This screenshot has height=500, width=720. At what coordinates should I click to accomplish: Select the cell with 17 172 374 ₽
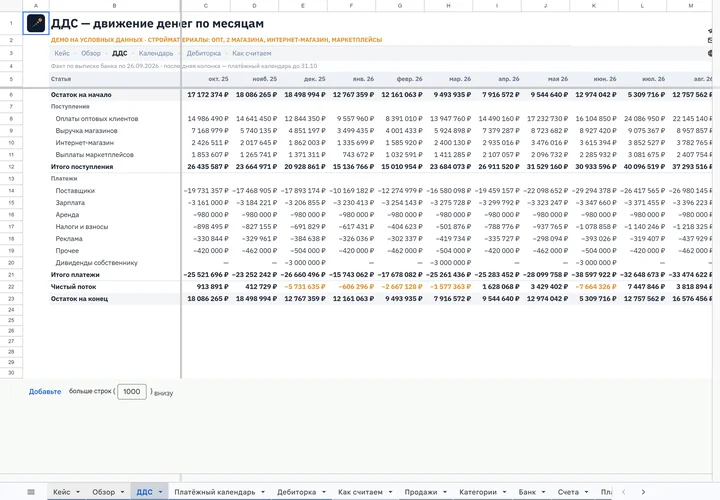206,95
